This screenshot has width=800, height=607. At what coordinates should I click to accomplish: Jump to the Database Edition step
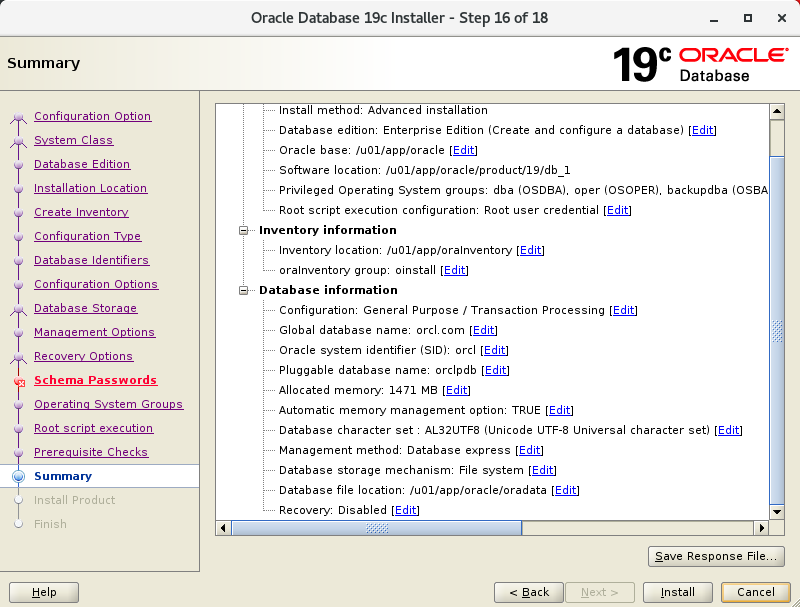82,164
